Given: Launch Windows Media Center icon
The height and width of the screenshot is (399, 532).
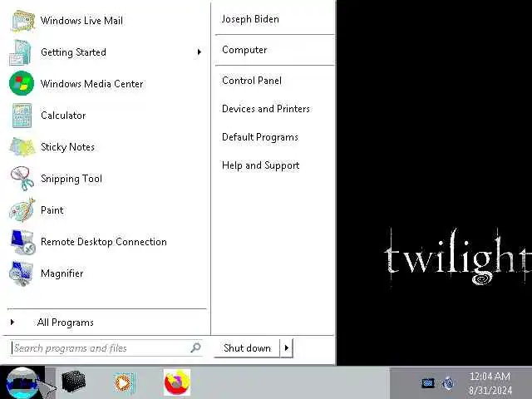Looking at the screenshot, I should tap(22, 83).
